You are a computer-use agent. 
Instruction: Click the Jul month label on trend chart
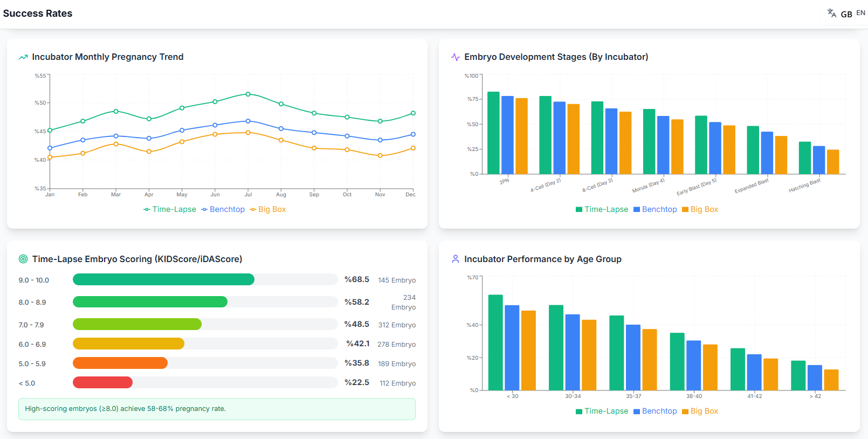click(248, 194)
